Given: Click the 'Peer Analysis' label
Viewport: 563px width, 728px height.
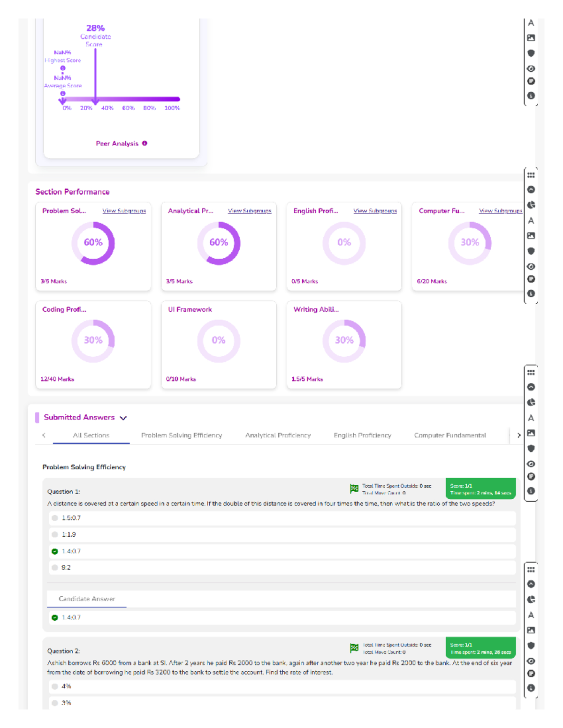Looking at the screenshot, I should coord(117,143).
